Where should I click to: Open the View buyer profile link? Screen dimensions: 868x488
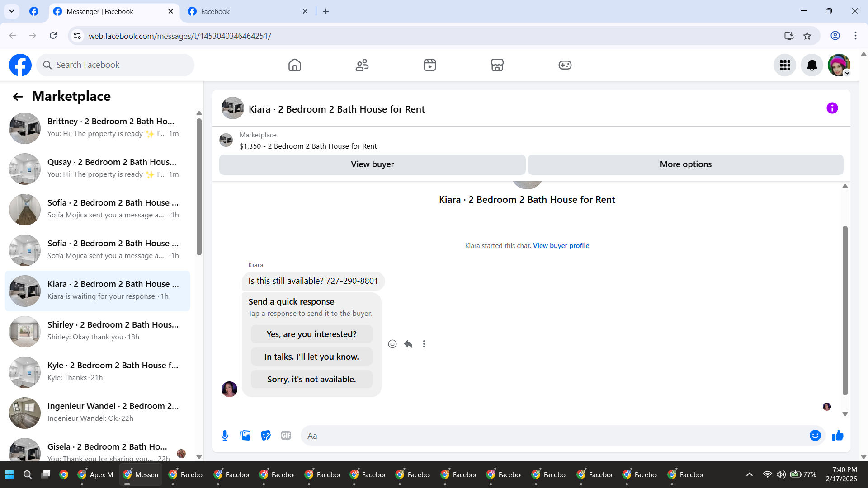tap(561, 246)
